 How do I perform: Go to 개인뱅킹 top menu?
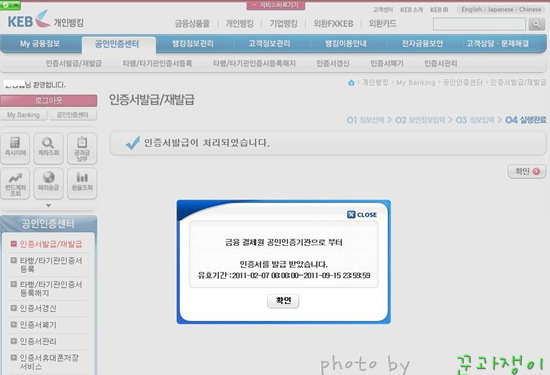point(240,24)
